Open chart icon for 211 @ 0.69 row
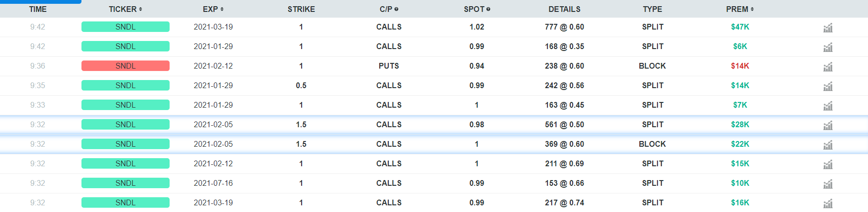Image resolution: width=868 pixels, height=212 pixels. pyautogui.click(x=828, y=164)
